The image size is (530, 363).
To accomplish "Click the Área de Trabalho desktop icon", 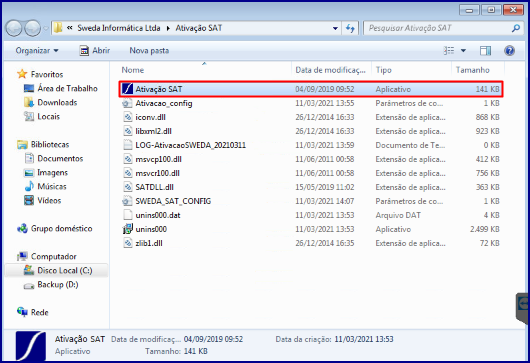I will (x=29, y=89).
